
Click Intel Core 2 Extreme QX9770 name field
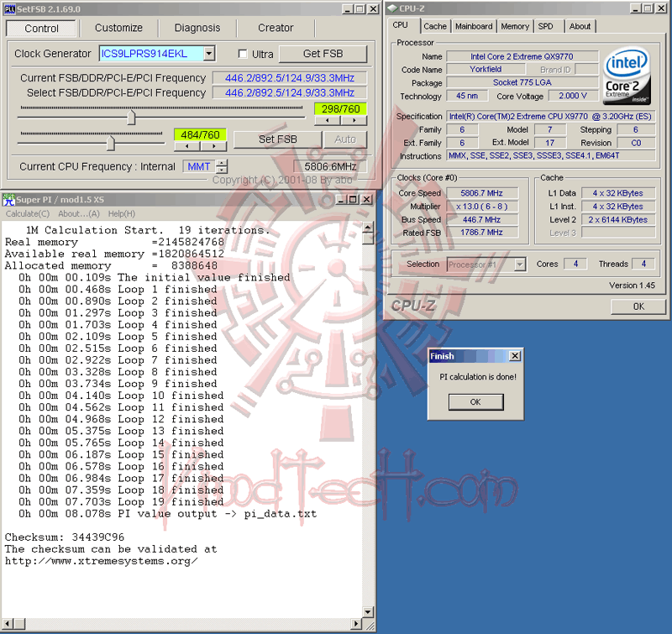pyautogui.click(x=522, y=56)
